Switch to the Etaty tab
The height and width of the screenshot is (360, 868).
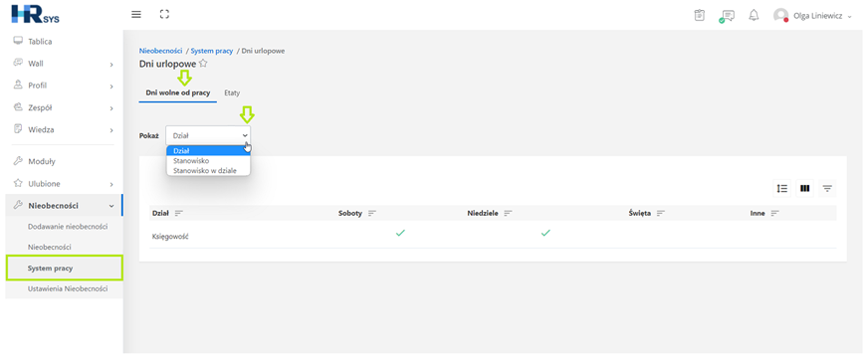click(x=232, y=92)
